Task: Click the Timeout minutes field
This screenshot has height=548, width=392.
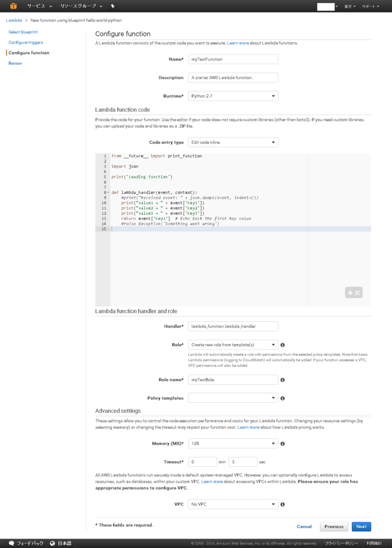Action: point(202,462)
